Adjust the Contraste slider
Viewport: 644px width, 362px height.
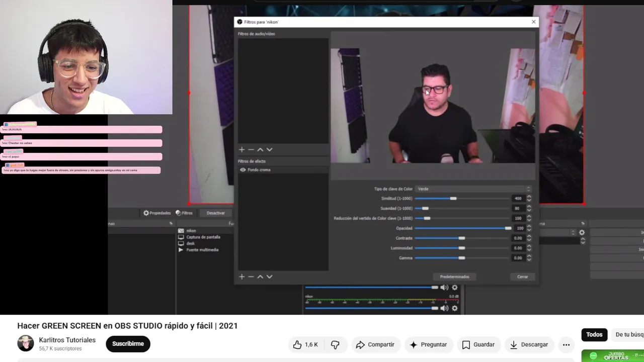[x=462, y=238]
